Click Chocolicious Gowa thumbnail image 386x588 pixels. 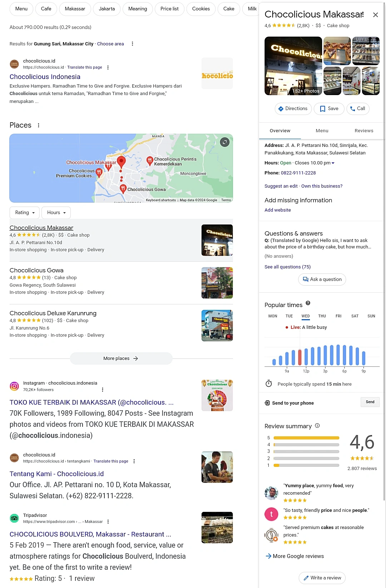pyautogui.click(x=217, y=283)
